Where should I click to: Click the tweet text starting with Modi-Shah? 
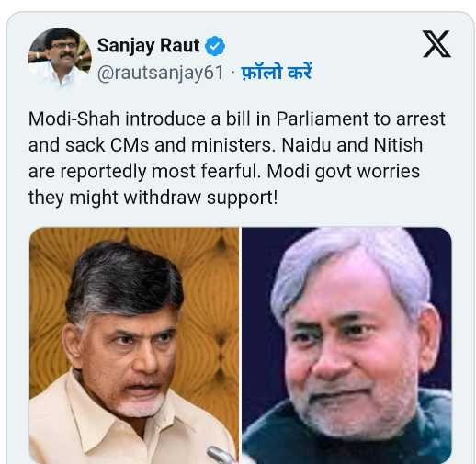pos(236,158)
